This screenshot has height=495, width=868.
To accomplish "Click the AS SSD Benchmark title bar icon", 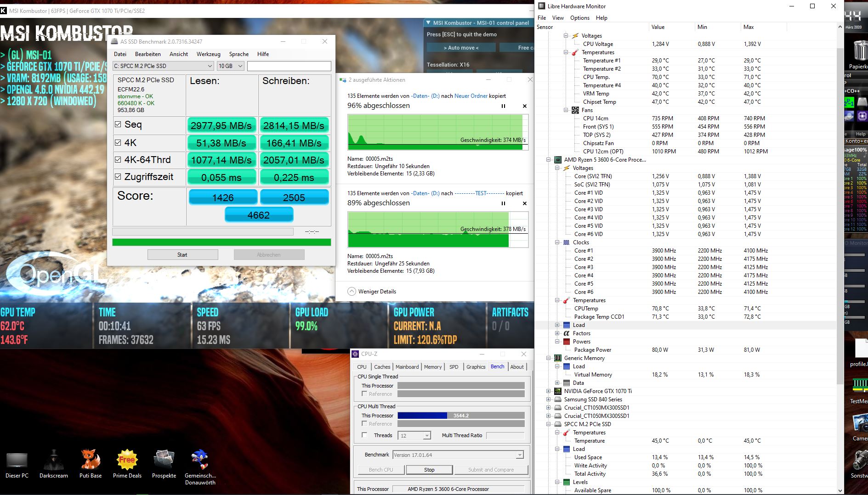I will (x=115, y=41).
